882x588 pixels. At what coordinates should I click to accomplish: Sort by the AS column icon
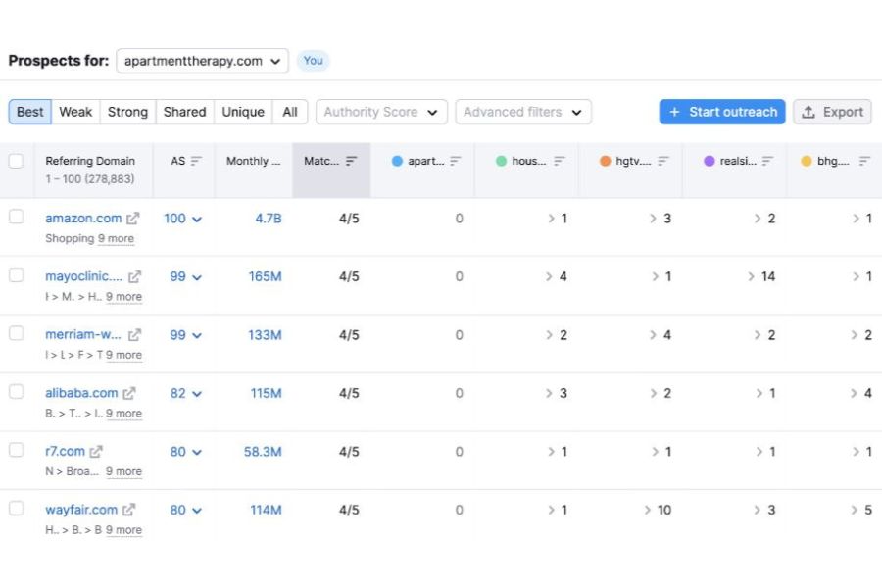coord(196,161)
